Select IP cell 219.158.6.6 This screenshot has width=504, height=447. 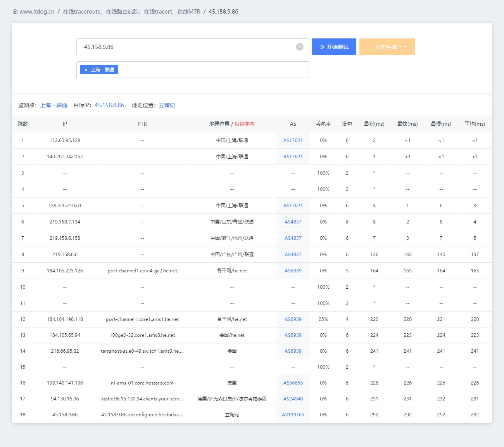click(x=65, y=255)
